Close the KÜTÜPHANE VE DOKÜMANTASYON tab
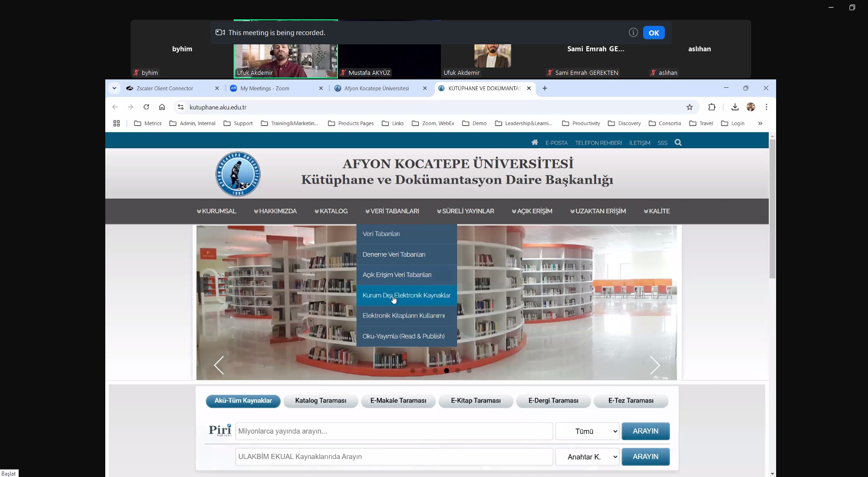Screen dimensions: 868x477 click(529, 88)
